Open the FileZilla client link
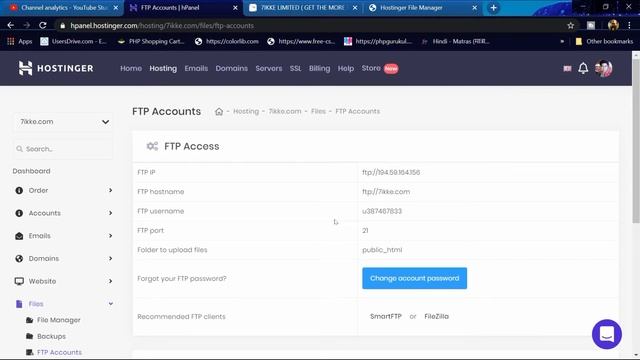Screen dimensions: 640x360 [x=436, y=316]
